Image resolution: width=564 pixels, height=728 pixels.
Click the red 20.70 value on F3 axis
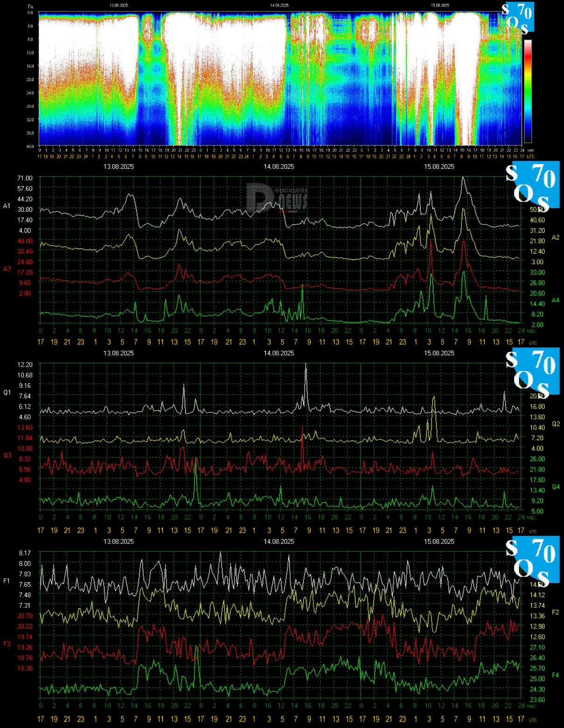pyautogui.click(x=25, y=616)
